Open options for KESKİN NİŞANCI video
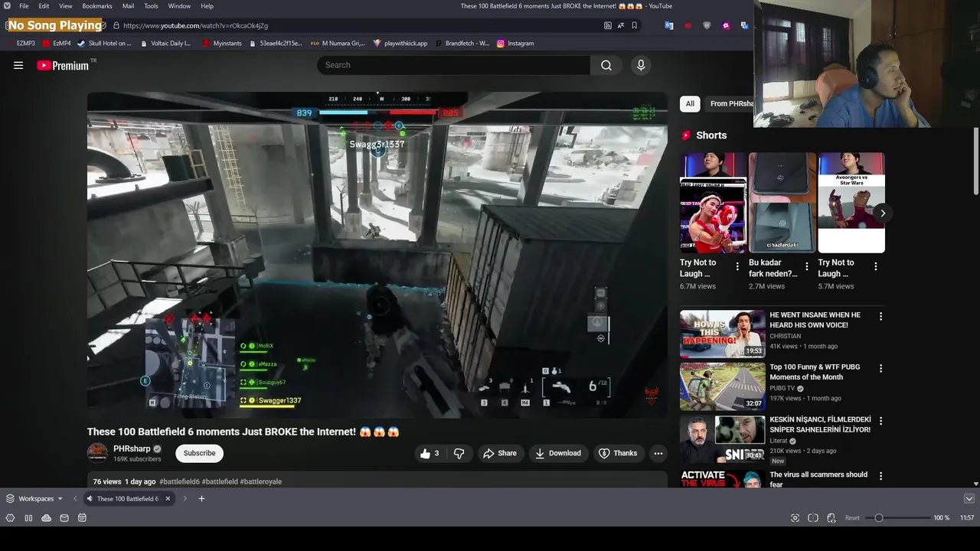Screen dimensions: 980x551 tap(880, 421)
